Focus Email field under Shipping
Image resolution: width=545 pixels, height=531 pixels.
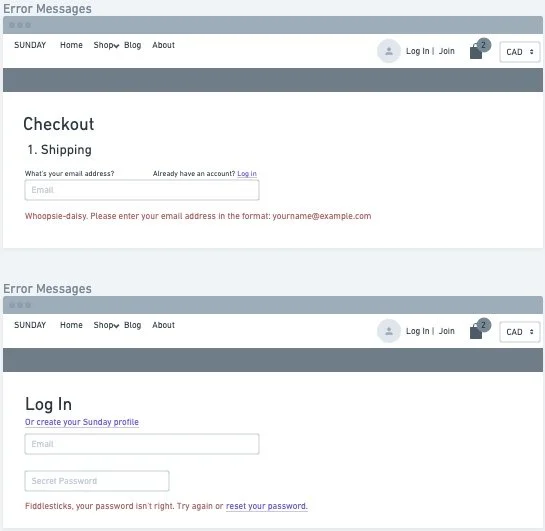coord(142,190)
